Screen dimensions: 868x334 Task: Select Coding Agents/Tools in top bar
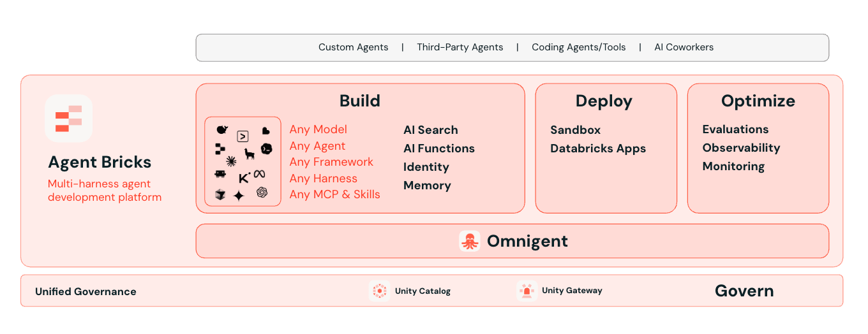coord(579,47)
